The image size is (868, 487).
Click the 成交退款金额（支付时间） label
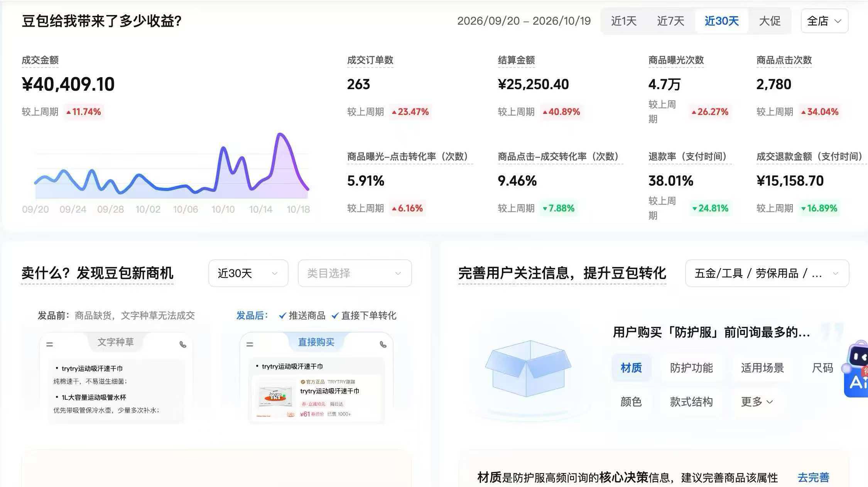tap(812, 157)
